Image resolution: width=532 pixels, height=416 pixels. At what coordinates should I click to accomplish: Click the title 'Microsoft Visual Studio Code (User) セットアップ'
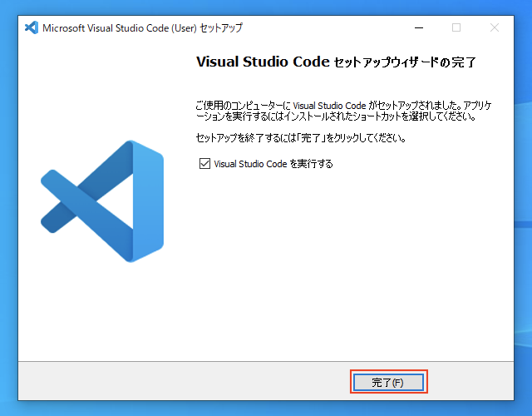[x=142, y=27]
